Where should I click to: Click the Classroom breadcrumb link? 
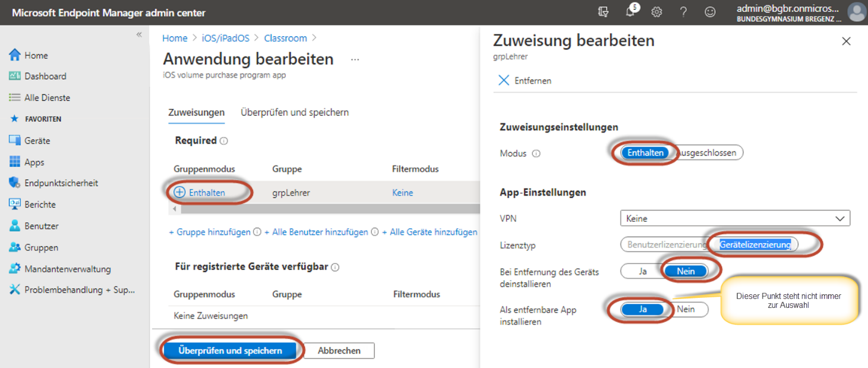tap(285, 38)
